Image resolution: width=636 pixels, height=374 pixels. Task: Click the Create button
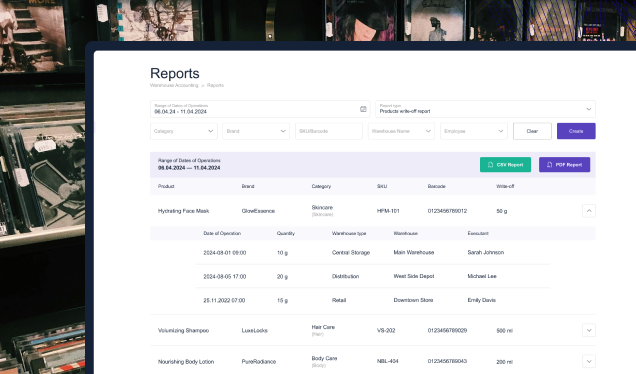(576, 131)
